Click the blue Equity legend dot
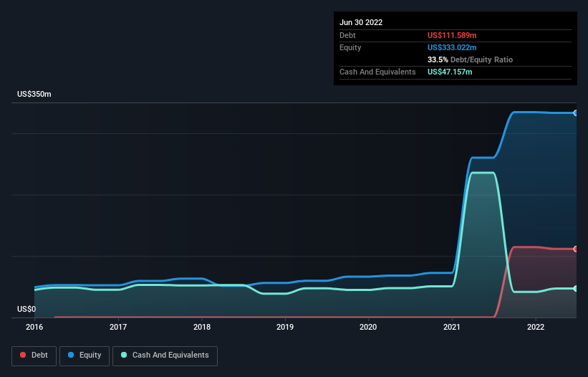This screenshot has height=377, width=588. 71,355
